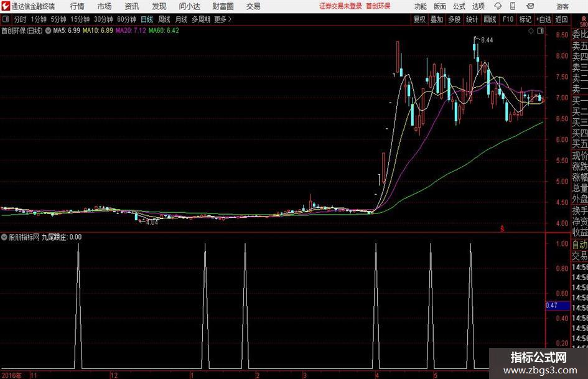The image size is (588, 379).
Task: Add stock with +自选 button
Action: [x=543, y=19]
